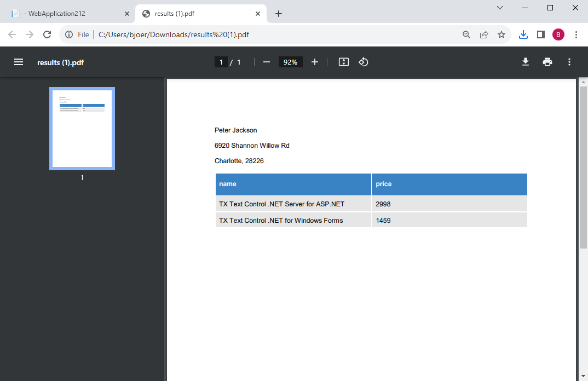This screenshot has height=381, width=588.
Task: Click the scrollbar up arrow
Action: (x=583, y=82)
